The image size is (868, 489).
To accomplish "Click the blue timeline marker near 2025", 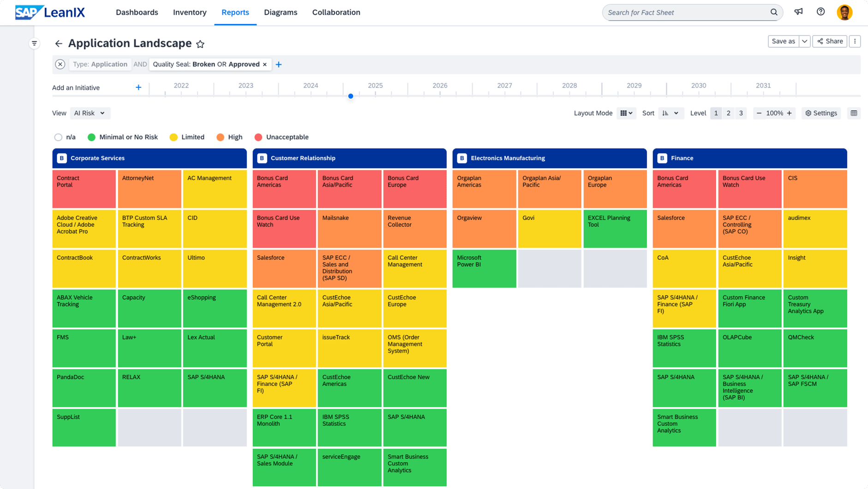I will (x=351, y=96).
